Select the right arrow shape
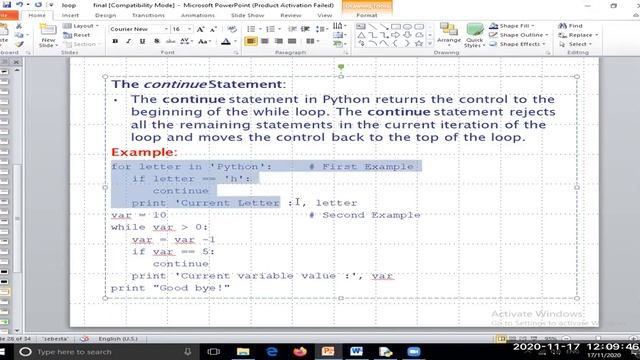Screen dimensions: 640x360 (x=396, y=35)
